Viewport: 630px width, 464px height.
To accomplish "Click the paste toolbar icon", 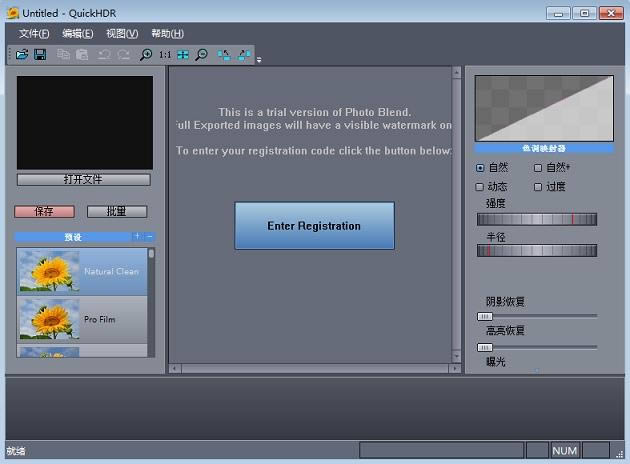I will pos(82,54).
